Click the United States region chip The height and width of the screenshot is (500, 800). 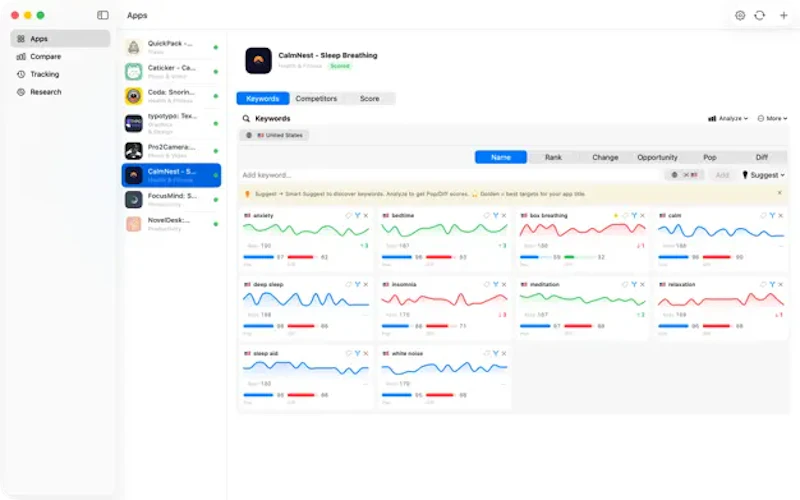[x=274, y=135]
